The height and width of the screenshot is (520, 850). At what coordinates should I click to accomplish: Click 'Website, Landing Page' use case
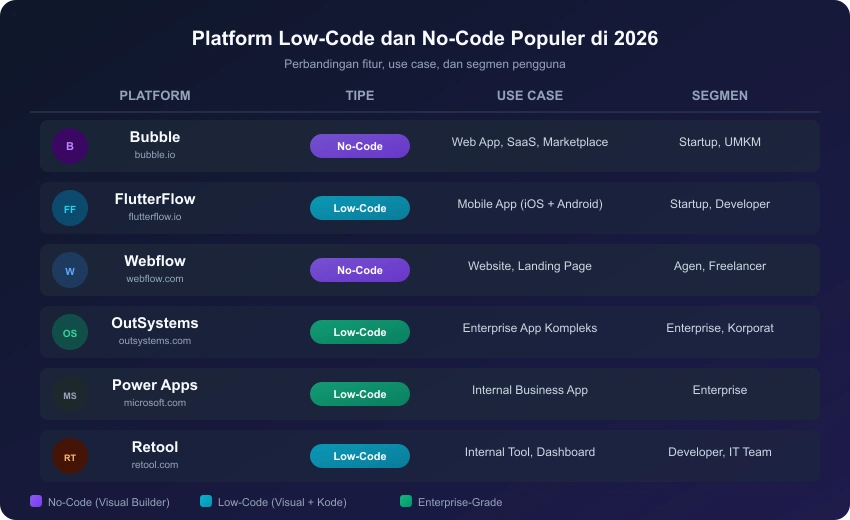[x=530, y=266]
